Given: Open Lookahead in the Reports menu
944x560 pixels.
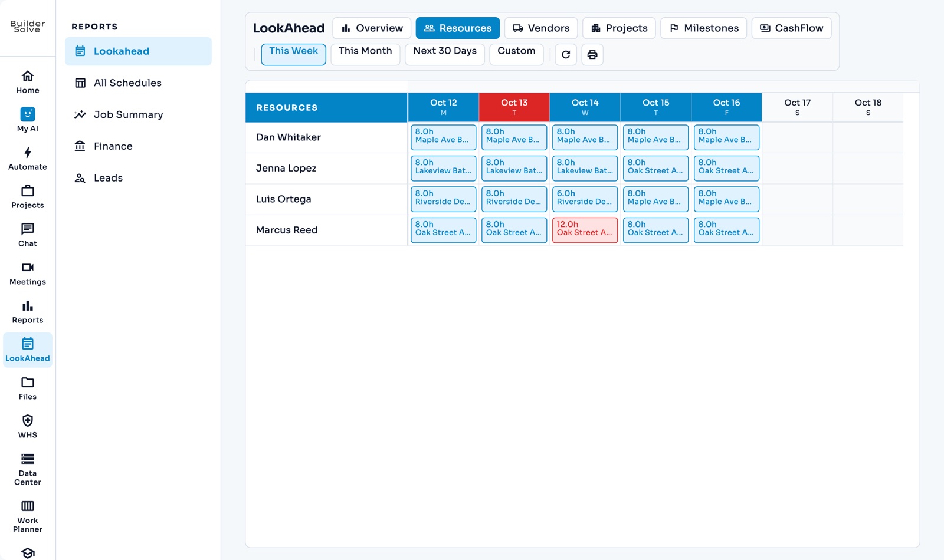Looking at the screenshot, I should [x=139, y=51].
